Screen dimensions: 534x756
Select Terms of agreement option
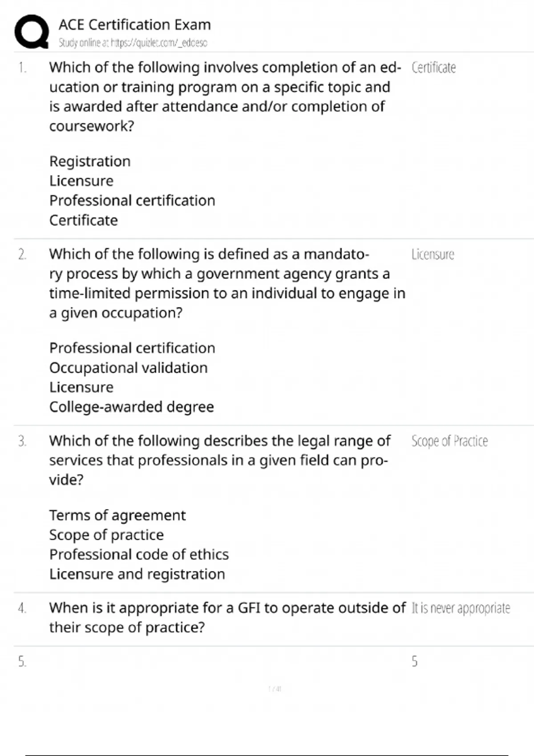point(117,515)
